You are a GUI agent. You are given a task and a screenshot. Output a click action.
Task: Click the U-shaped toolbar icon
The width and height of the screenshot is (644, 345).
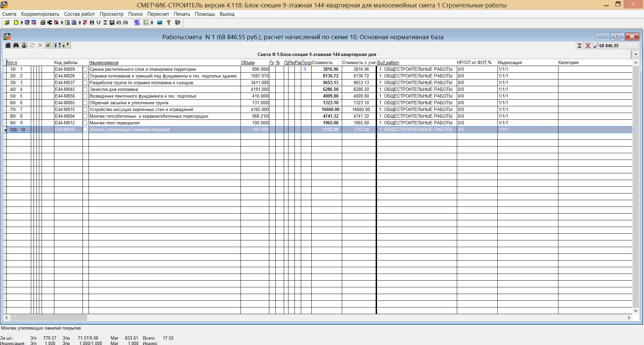99,22
